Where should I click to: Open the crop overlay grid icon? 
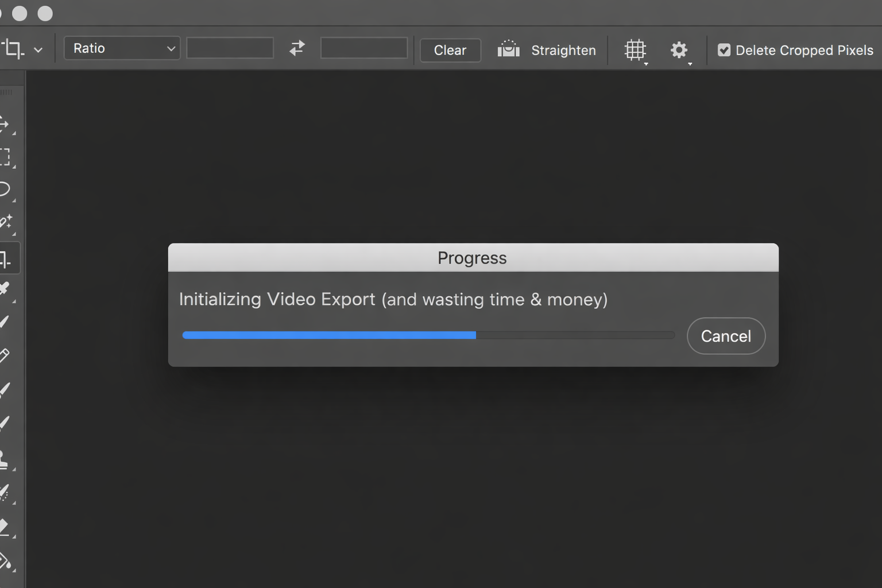pyautogui.click(x=635, y=50)
